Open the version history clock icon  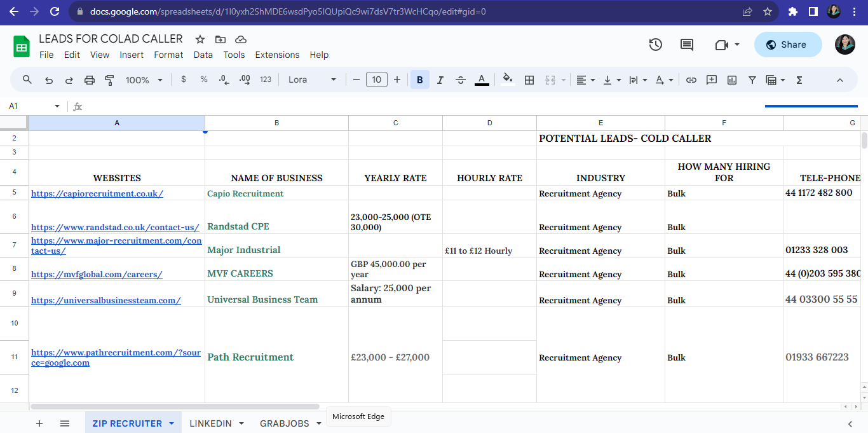pyautogui.click(x=656, y=45)
